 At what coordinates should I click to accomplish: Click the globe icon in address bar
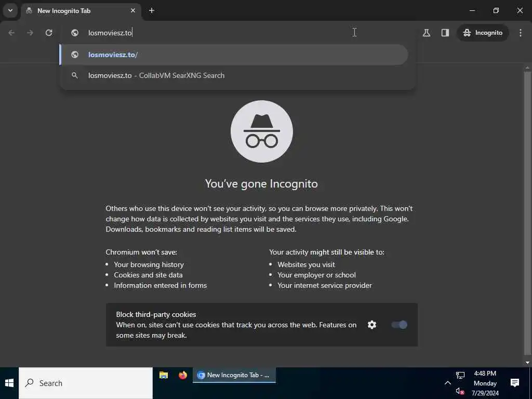coord(75,33)
